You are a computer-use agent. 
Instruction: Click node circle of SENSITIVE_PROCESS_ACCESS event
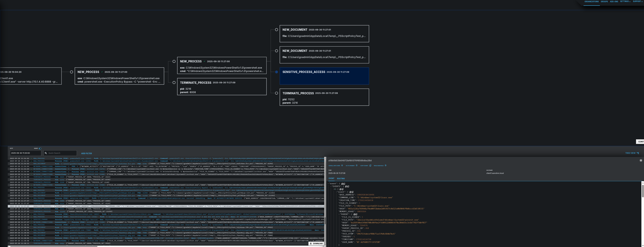click(276, 72)
